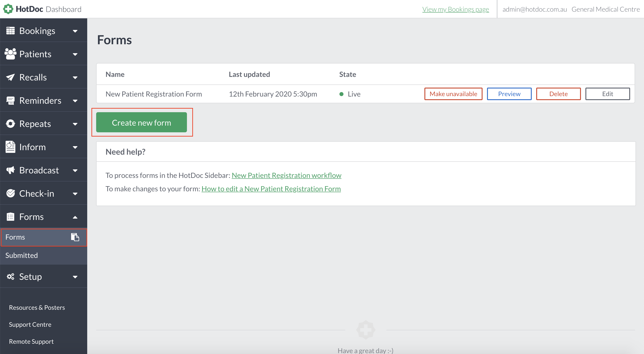Open the Patients sidebar section
644x354 pixels.
(44, 54)
